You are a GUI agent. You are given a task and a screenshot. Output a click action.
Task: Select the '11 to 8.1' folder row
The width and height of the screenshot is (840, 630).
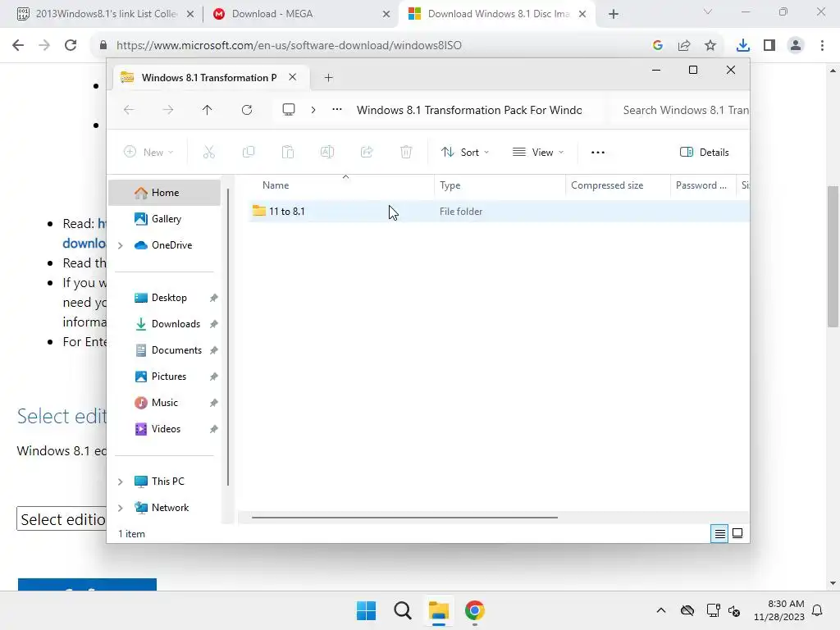point(499,212)
